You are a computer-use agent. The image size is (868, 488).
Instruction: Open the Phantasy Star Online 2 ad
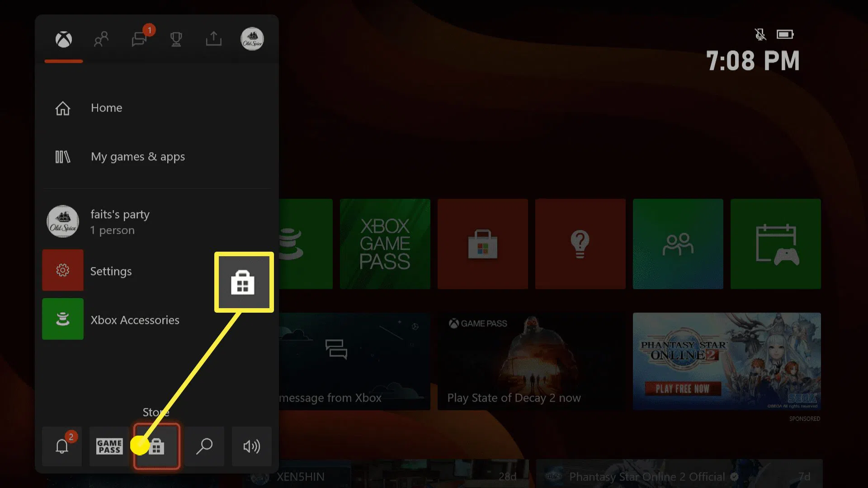click(x=726, y=361)
